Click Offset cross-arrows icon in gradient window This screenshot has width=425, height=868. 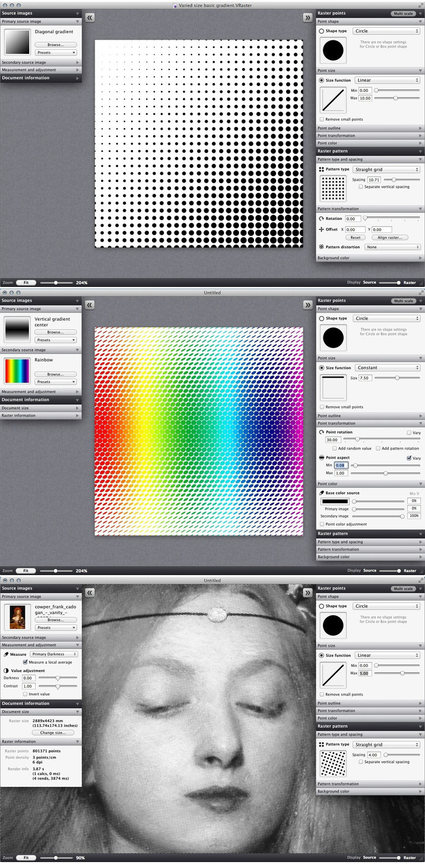point(321,229)
